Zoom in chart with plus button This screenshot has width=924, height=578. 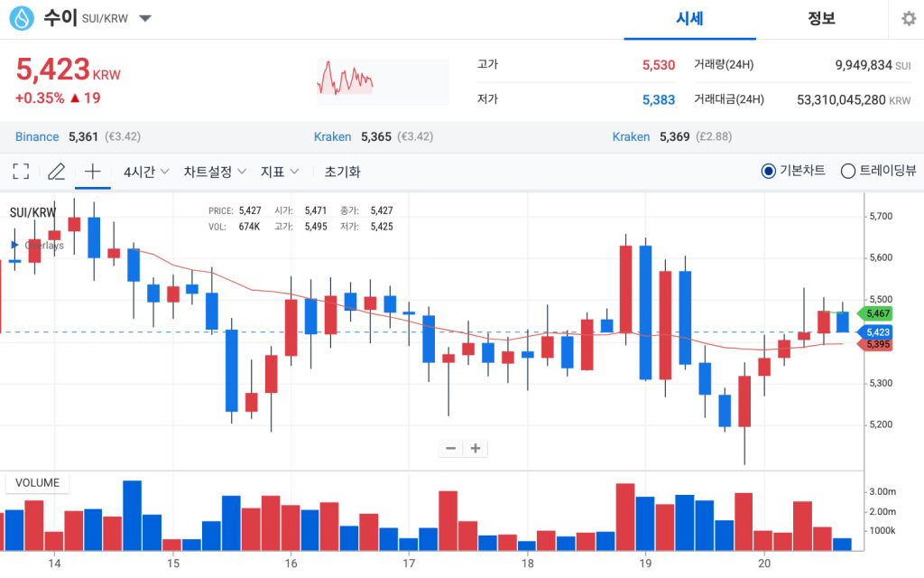coord(476,448)
